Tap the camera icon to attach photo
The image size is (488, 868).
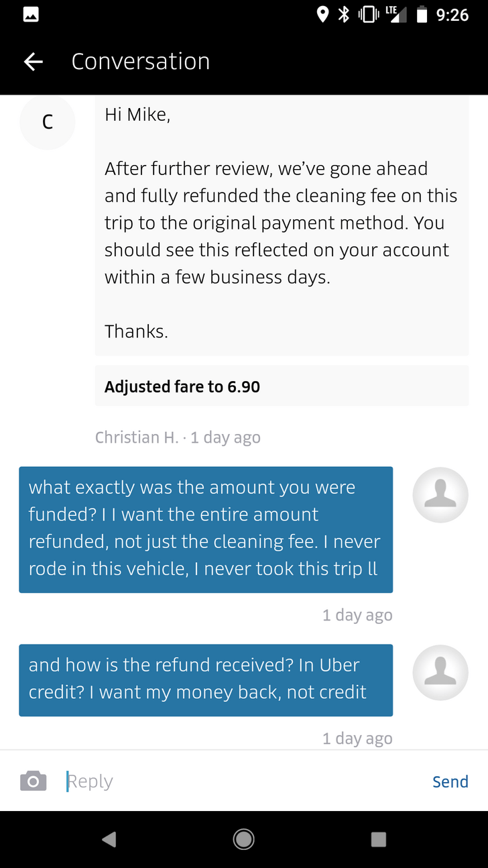coord(34,781)
